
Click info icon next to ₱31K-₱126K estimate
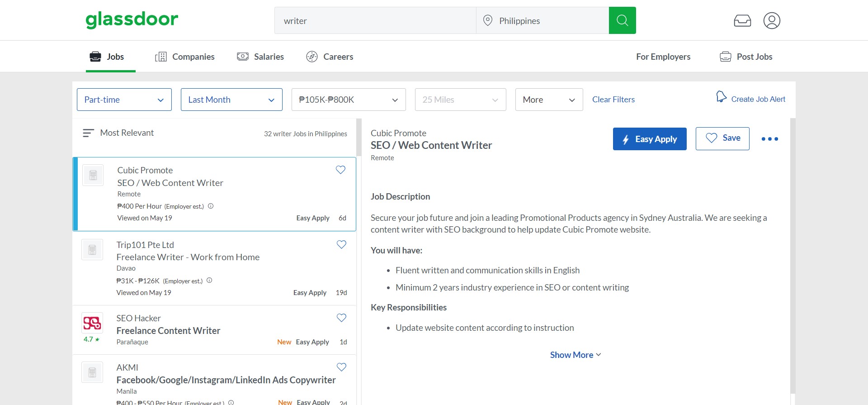click(x=209, y=281)
